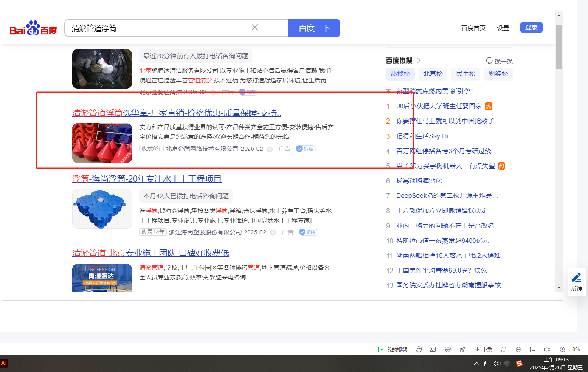588x372 pixels.
Task: Toggle browser sound mute icon in status bar
Action: [547, 349]
